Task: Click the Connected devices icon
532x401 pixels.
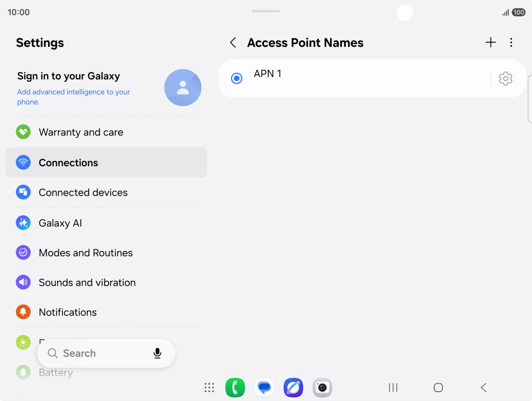Action: (23, 192)
